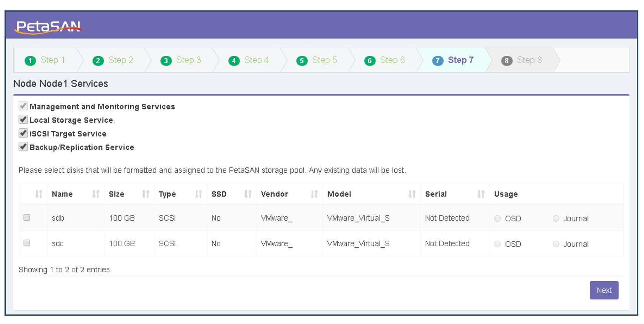Screen dimensions: 644x324
Task: Select the sdb disk checkbox
Action: coord(27,218)
